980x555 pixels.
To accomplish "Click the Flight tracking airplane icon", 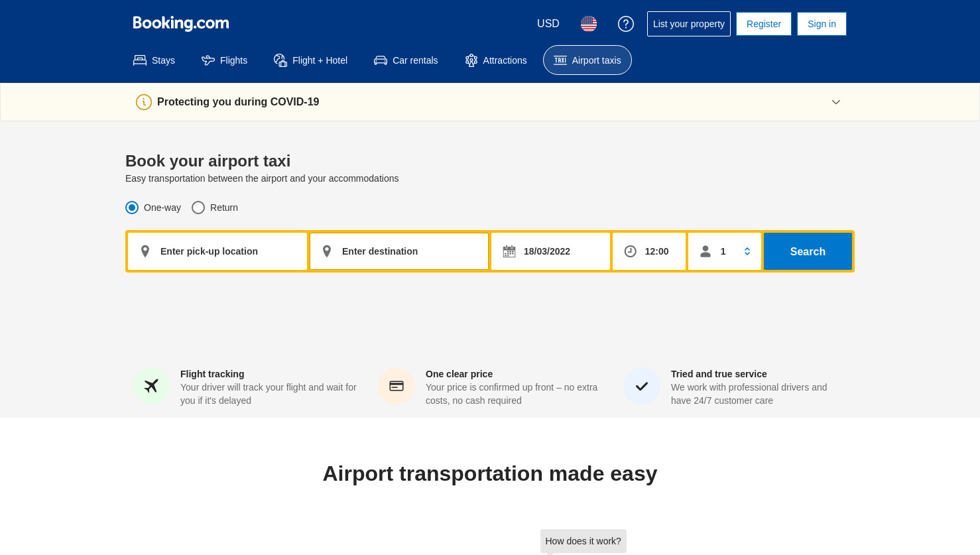I will tap(151, 386).
